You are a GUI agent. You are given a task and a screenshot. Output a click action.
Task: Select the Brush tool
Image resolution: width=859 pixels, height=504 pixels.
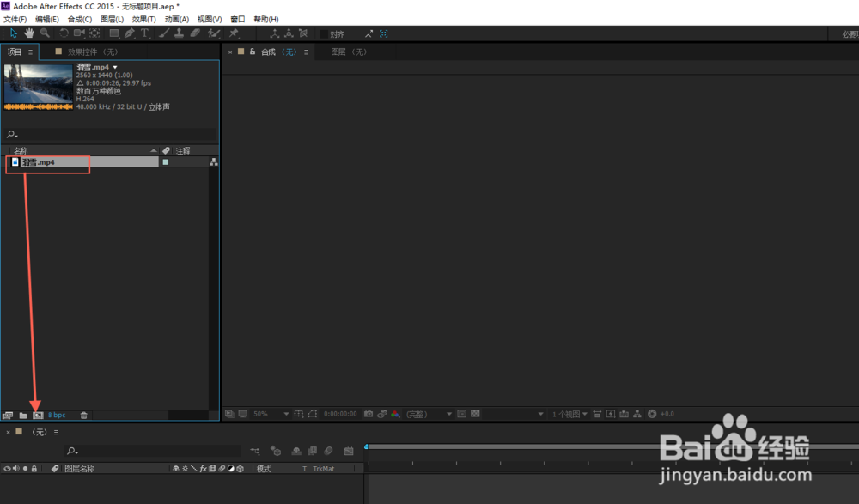(x=164, y=33)
